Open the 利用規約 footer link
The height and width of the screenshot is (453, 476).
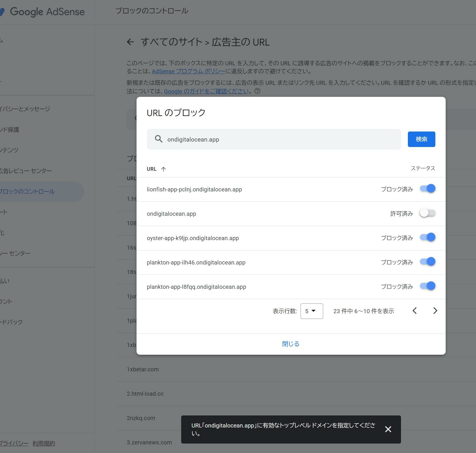click(x=44, y=443)
